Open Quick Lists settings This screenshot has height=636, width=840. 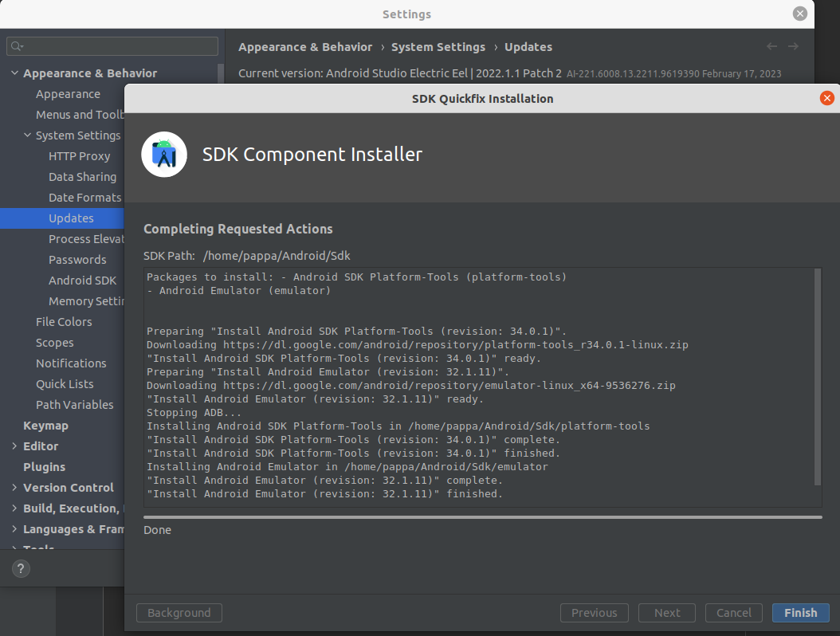65,384
